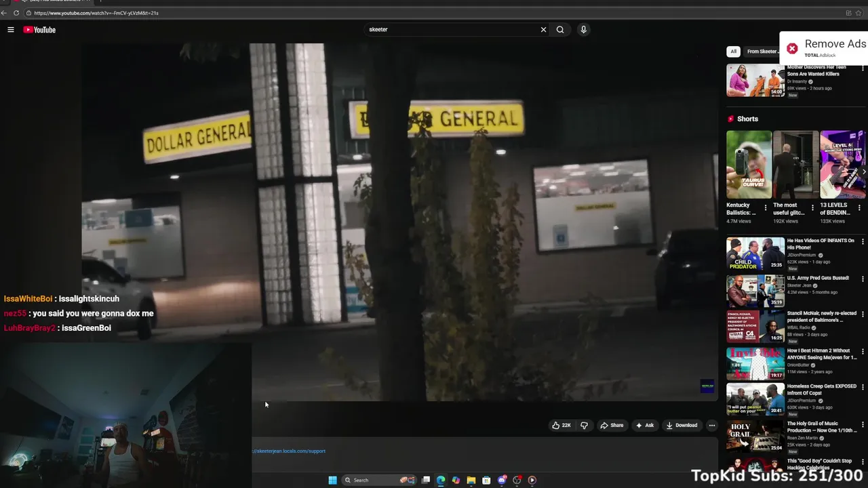The height and width of the screenshot is (488, 868).
Task: Open the skeeterjean.locals.com/support link
Action: [289, 451]
